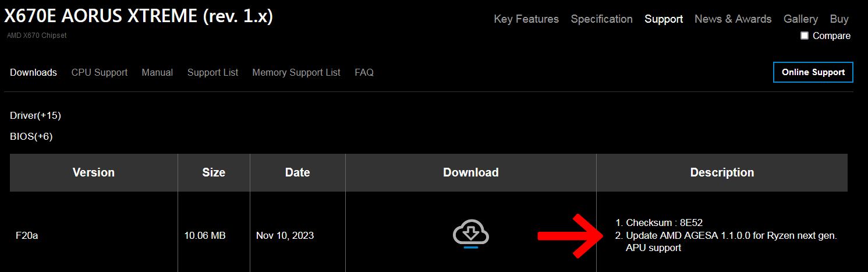868x272 pixels.
Task: Go to the Specification tab
Action: pos(601,19)
